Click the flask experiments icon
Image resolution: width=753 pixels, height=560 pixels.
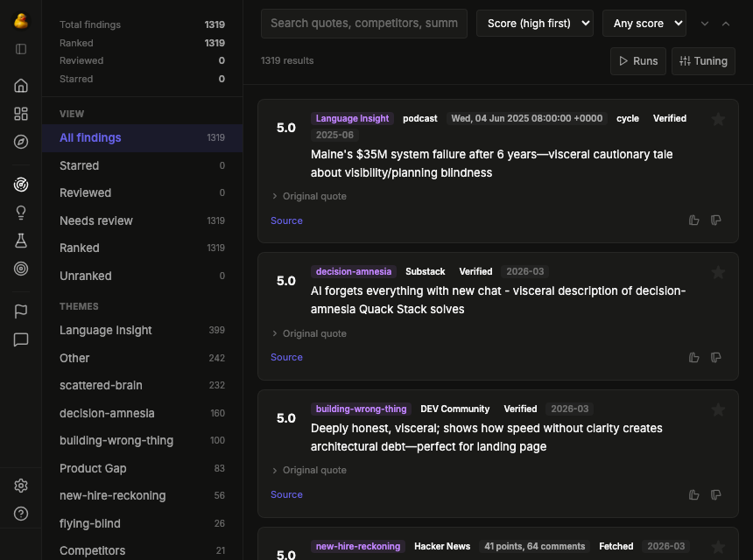[20, 241]
